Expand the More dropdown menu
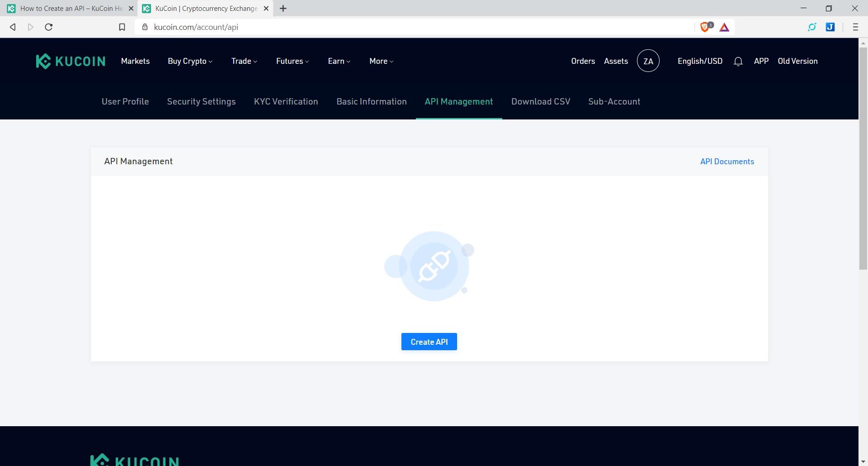This screenshot has height=466, width=868. [382, 61]
